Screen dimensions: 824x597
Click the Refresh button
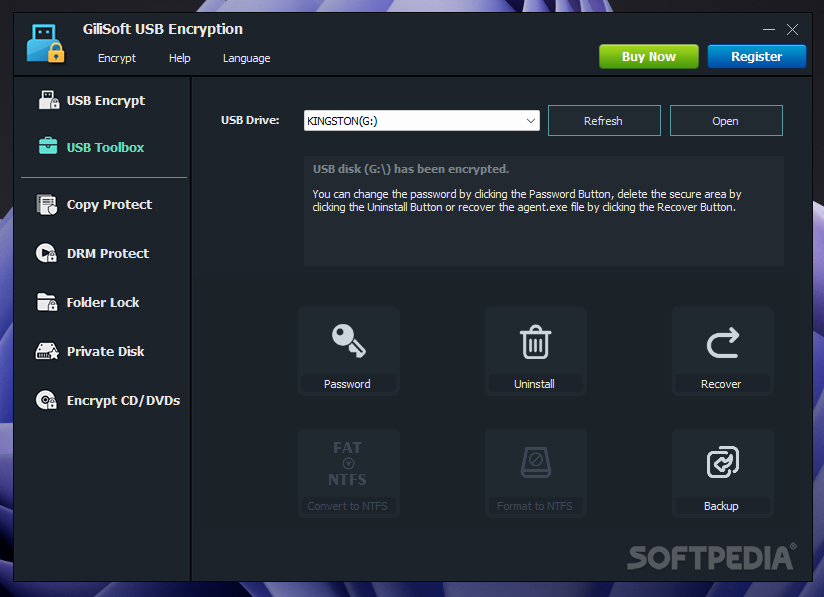click(x=604, y=121)
